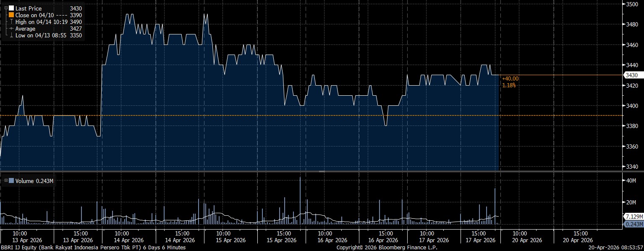Select the Low marker icon in legend
644x251 pixels.
coord(11,35)
